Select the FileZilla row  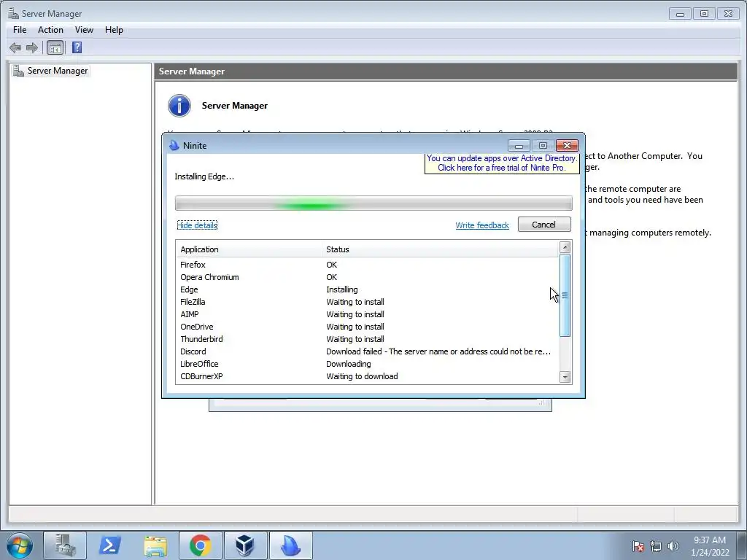pyautogui.click(x=368, y=302)
